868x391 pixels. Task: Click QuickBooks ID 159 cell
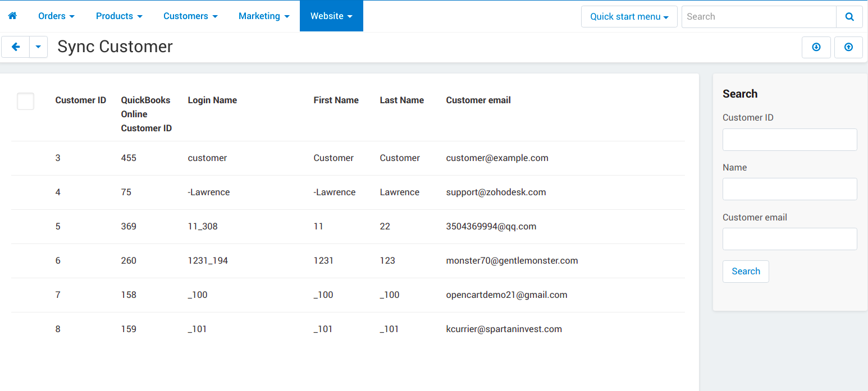click(x=129, y=329)
